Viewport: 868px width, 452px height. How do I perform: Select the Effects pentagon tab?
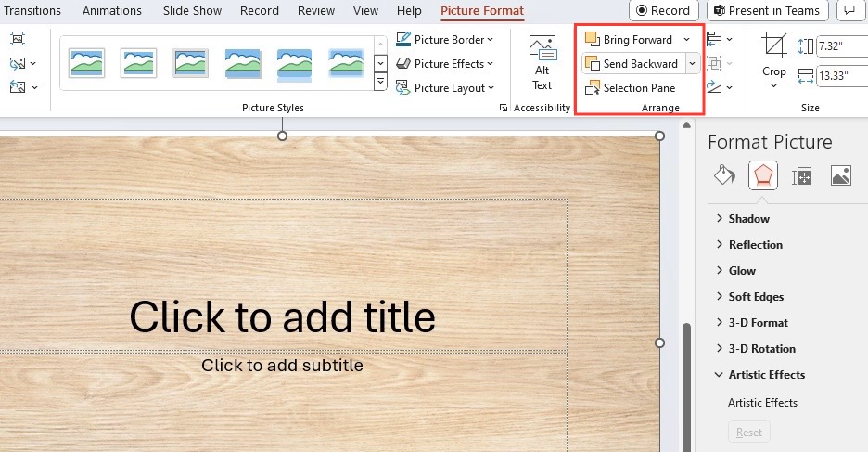(x=763, y=175)
